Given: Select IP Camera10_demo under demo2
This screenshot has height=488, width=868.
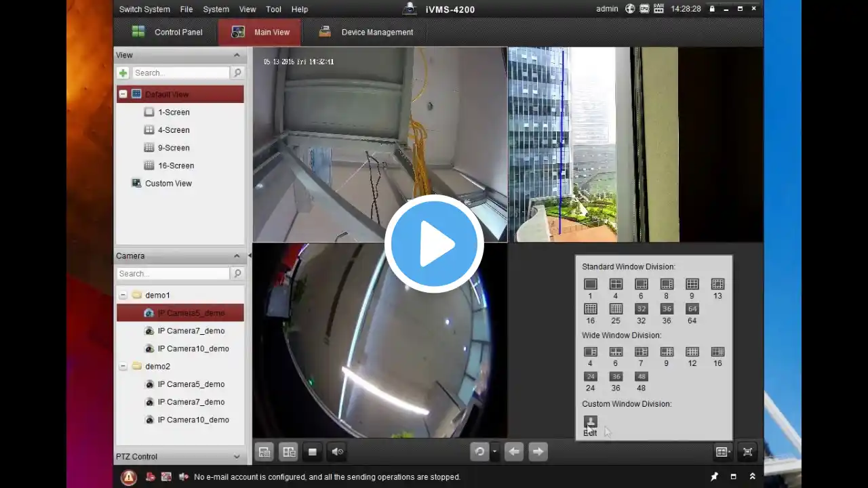Looking at the screenshot, I should pos(193,420).
